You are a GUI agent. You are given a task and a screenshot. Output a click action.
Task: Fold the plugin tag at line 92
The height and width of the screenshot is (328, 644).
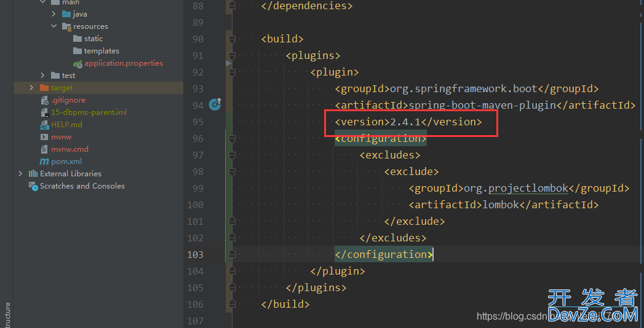point(232,72)
